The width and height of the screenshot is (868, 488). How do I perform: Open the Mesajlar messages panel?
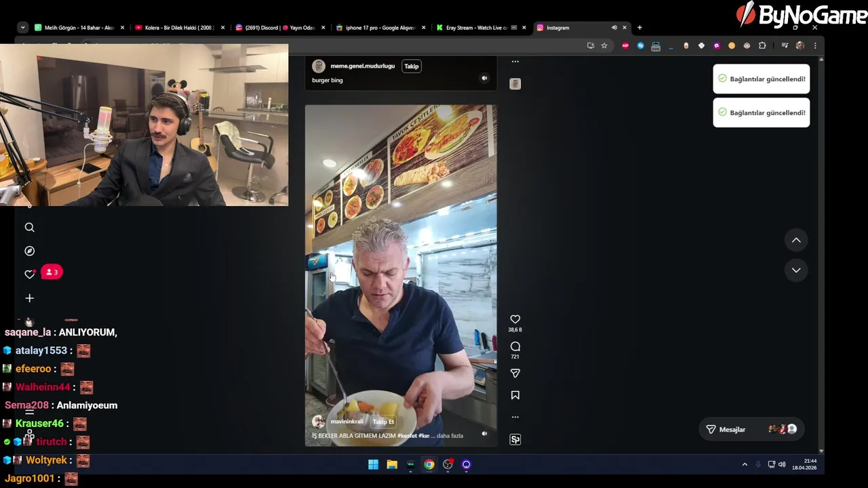coord(751,429)
